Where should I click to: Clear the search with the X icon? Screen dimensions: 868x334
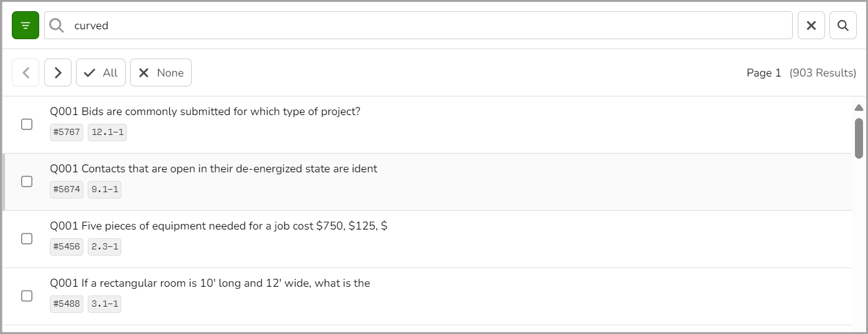811,26
